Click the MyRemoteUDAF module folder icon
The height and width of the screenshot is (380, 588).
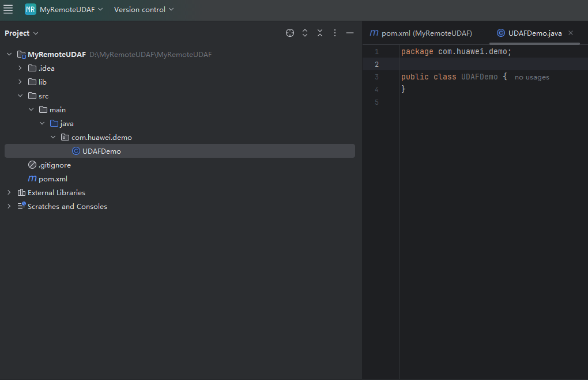tap(21, 55)
